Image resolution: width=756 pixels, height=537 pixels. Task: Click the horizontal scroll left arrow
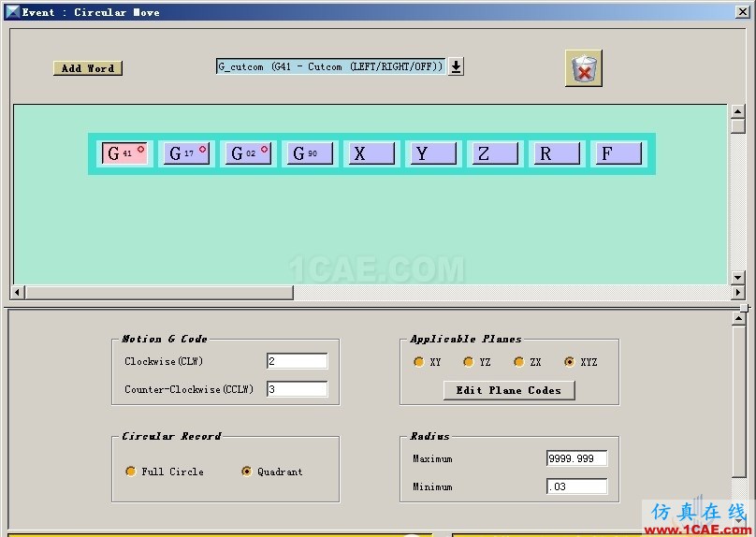click(18, 292)
